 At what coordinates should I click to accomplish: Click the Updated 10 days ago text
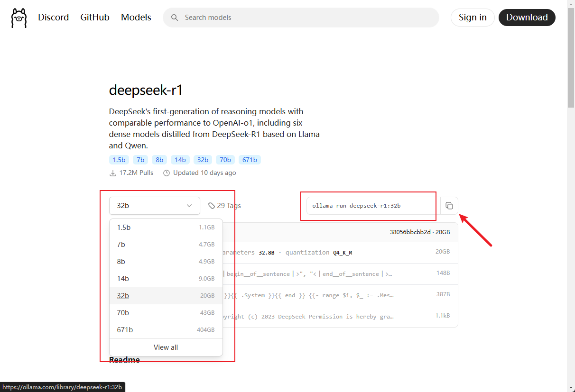click(x=204, y=173)
